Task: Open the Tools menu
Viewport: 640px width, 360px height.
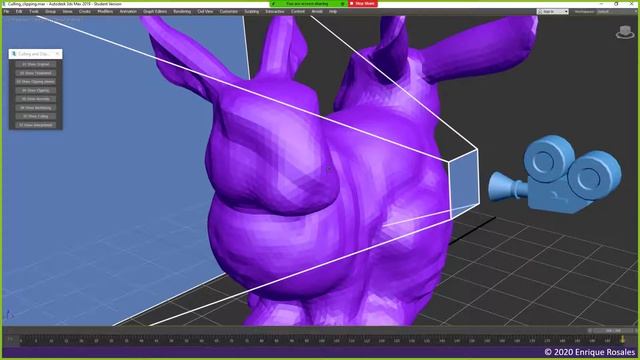Action: (34, 11)
